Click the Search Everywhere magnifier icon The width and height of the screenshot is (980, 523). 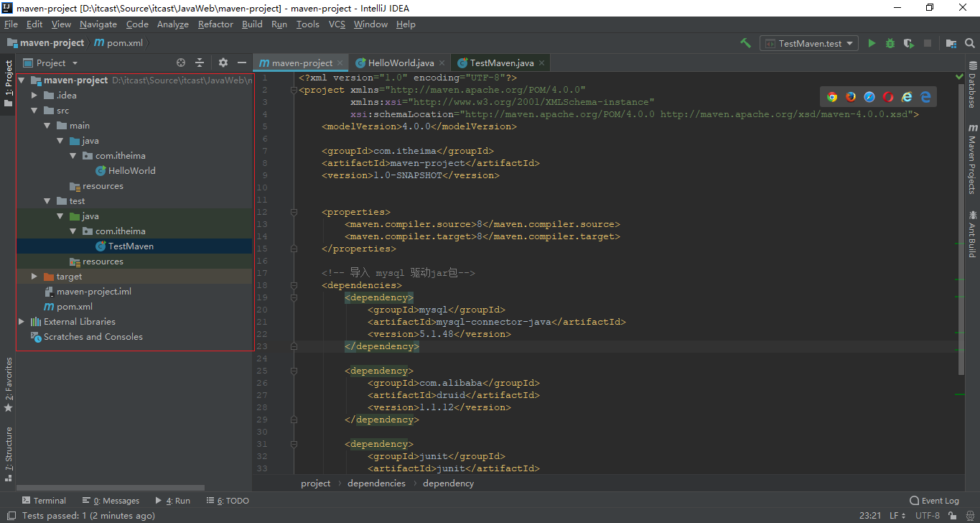click(x=969, y=43)
